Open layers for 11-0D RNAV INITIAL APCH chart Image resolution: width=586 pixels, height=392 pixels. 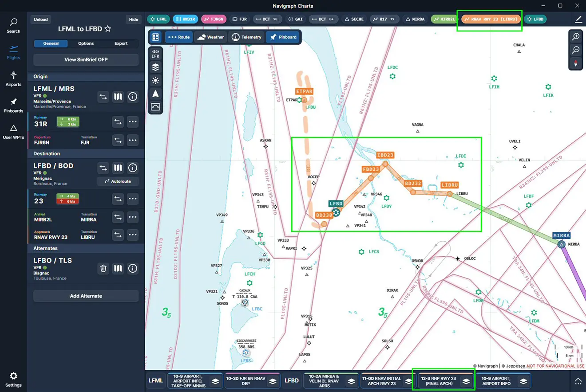[x=408, y=380]
